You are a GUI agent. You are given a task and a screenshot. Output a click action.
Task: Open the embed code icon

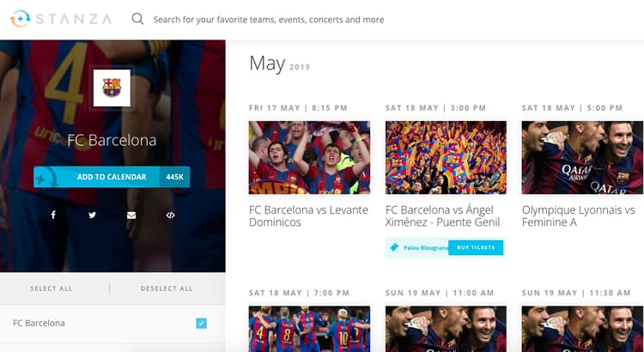click(x=171, y=215)
